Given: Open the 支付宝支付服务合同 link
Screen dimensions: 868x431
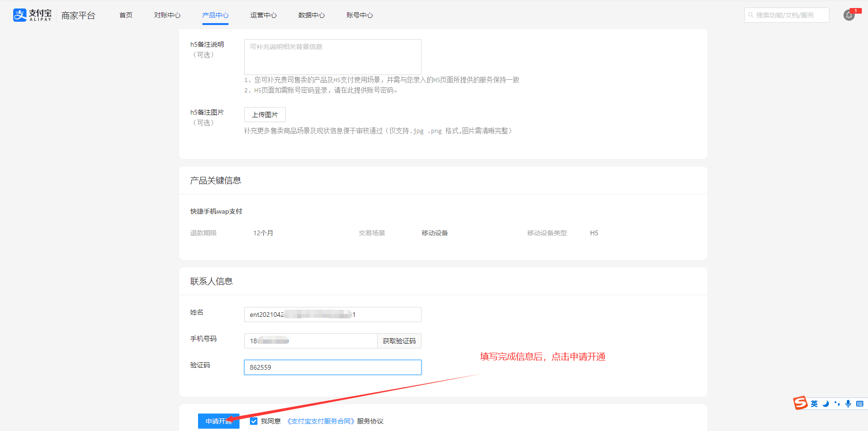Looking at the screenshot, I should 321,421.
